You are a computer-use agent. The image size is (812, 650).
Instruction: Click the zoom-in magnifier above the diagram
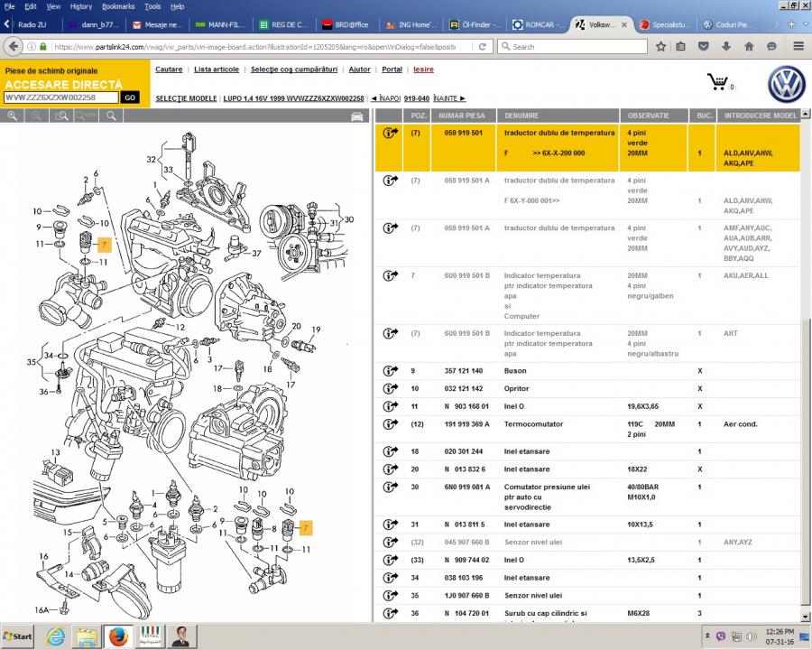[x=13, y=116]
